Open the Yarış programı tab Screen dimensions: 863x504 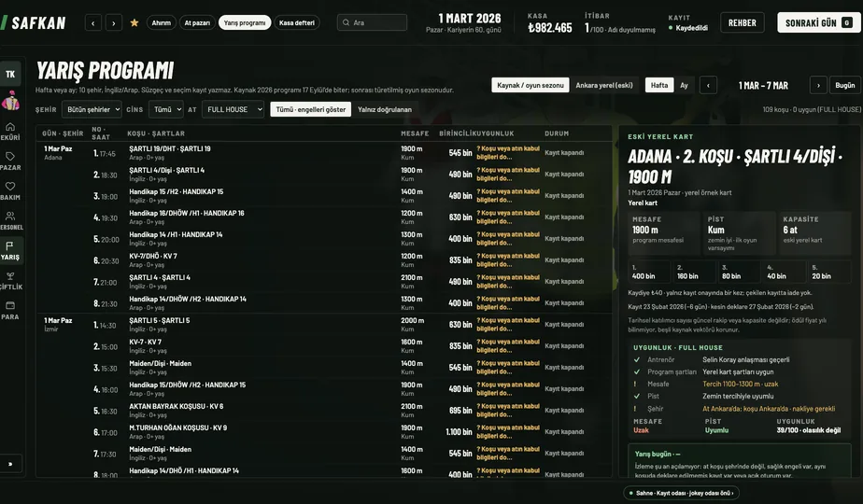(245, 23)
